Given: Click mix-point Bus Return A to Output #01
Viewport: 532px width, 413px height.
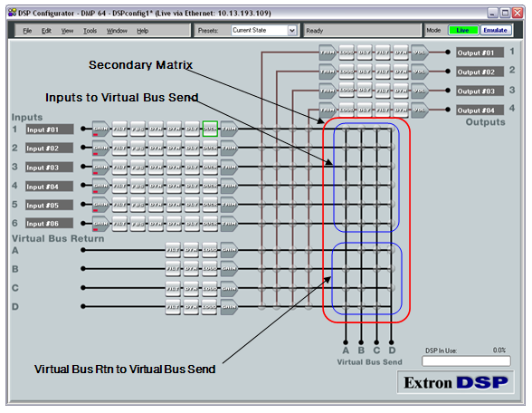Looking at the screenshot, I should click(x=262, y=250).
